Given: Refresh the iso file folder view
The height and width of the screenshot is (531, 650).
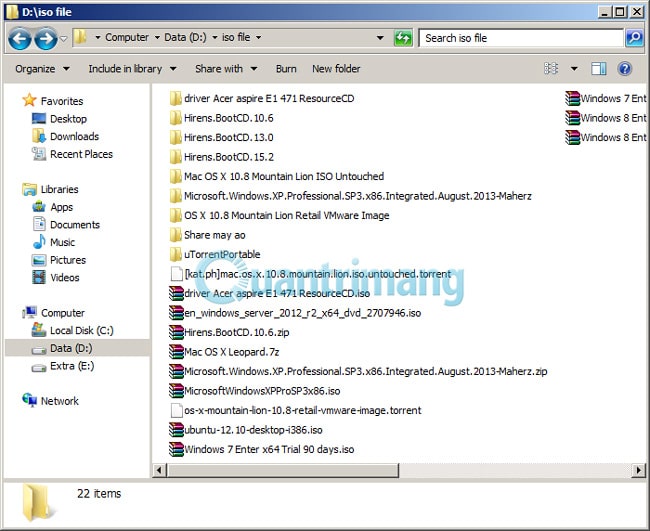Looking at the screenshot, I should [x=403, y=38].
